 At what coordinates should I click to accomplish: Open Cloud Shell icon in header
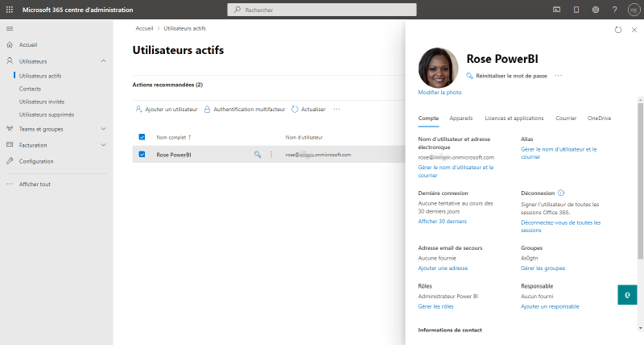pos(556,10)
